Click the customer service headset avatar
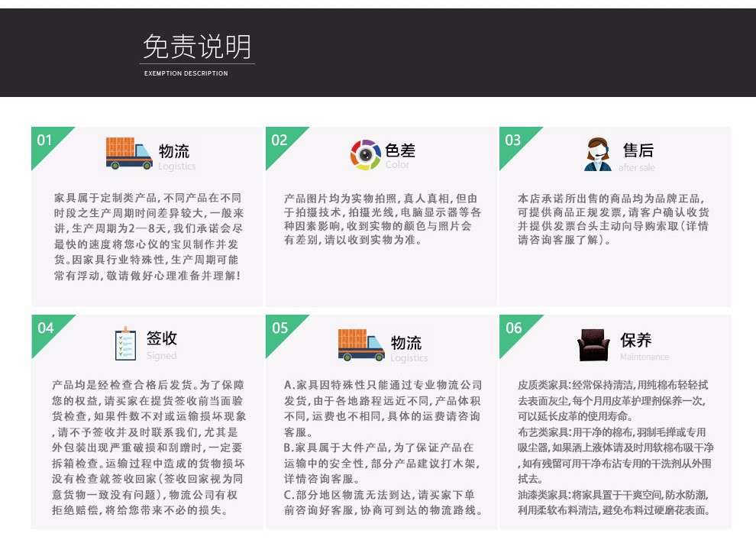 [598, 154]
